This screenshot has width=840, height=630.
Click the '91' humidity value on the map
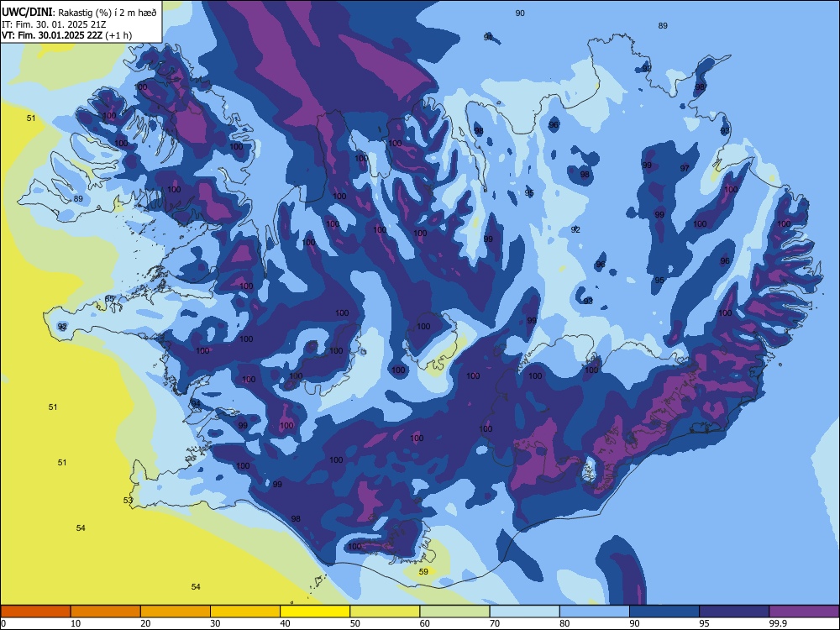(488, 37)
